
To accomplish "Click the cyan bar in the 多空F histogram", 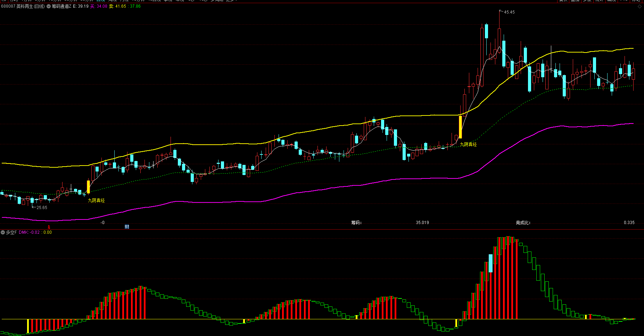I will pos(490,263).
